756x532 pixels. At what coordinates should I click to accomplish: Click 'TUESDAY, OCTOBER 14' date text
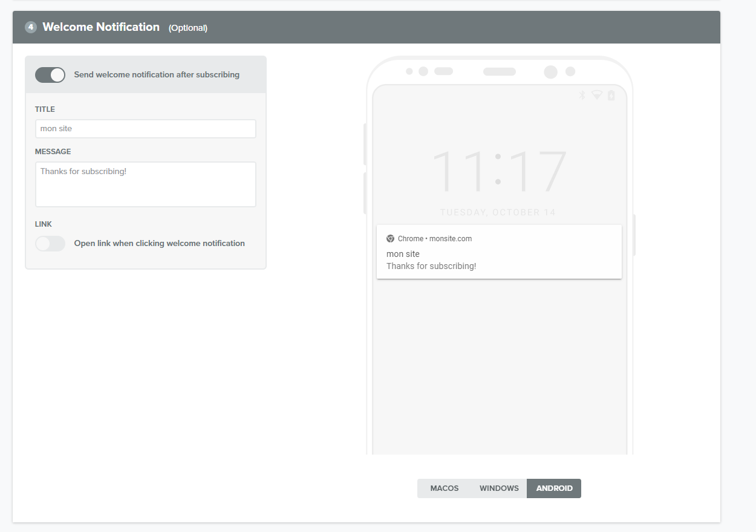click(x=498, y=212)
